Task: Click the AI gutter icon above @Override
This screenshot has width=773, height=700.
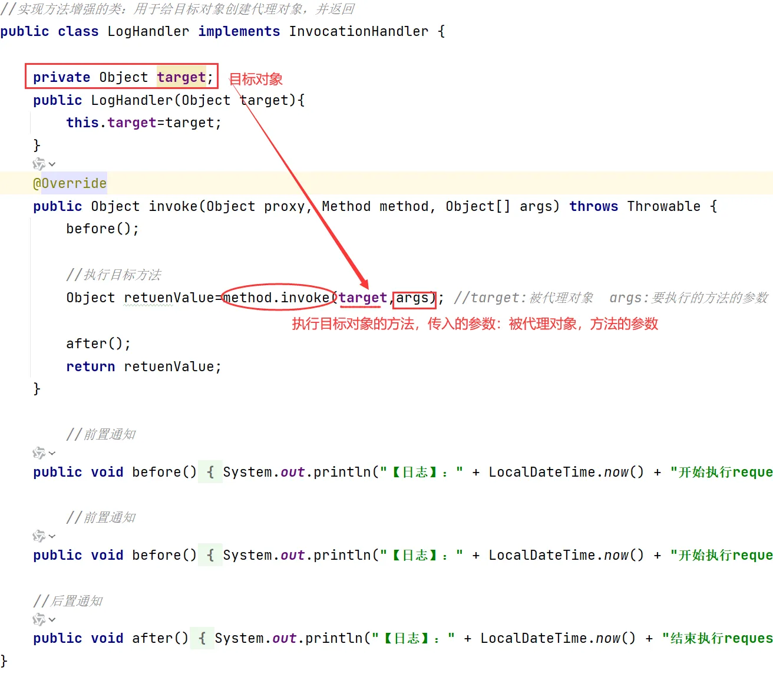Action: click(x=39, y=164)
